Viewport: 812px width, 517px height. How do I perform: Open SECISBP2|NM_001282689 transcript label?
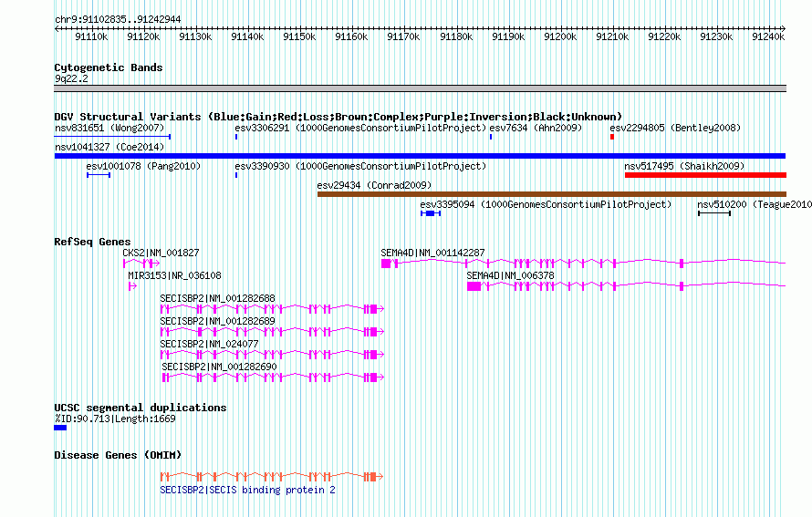pyautogui.click(x=217, y=321)
